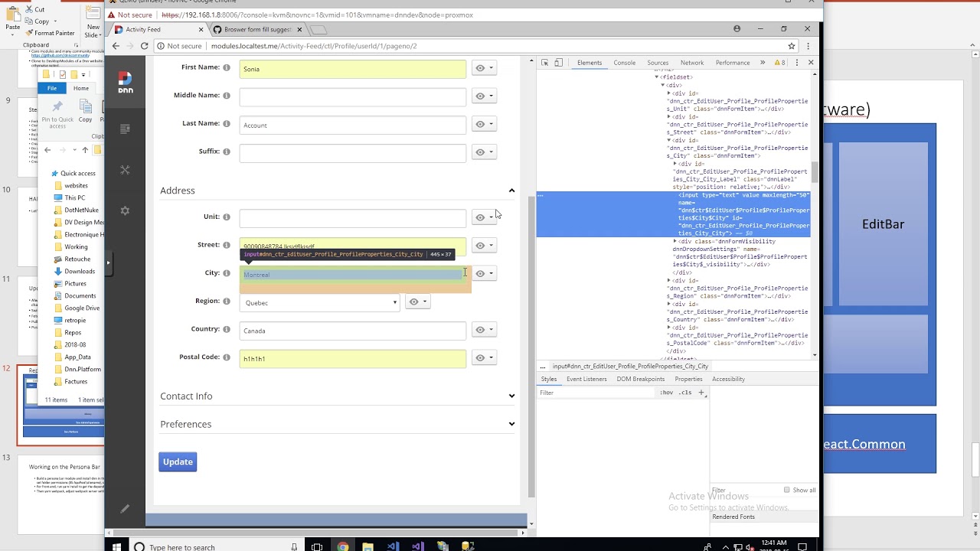The width and height of the screenshot is (980, 551).
Task: Expand the Preferences section
Action: tap(511, 424)
